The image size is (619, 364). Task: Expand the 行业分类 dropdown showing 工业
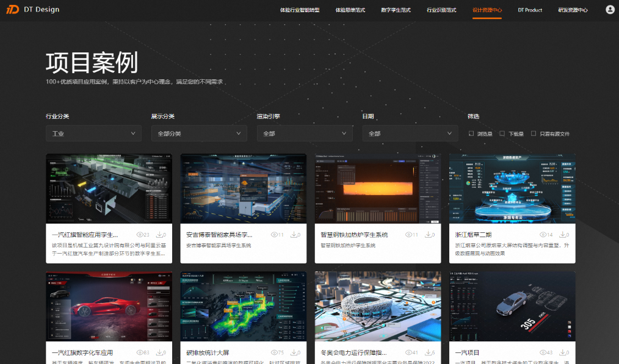pos(93,134)
